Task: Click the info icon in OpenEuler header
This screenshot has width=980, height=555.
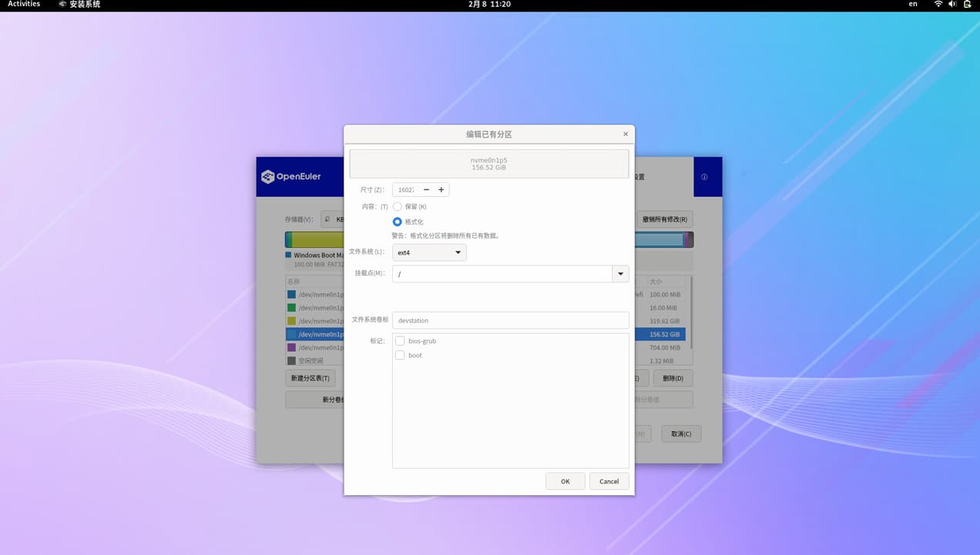Action: pyautogui.click(x=704, y=177)
